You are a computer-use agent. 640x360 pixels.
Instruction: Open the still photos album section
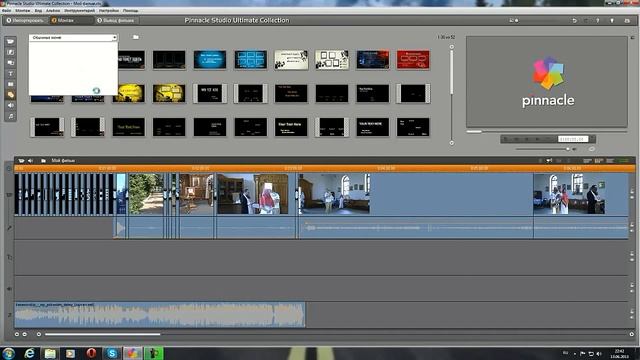11,84
